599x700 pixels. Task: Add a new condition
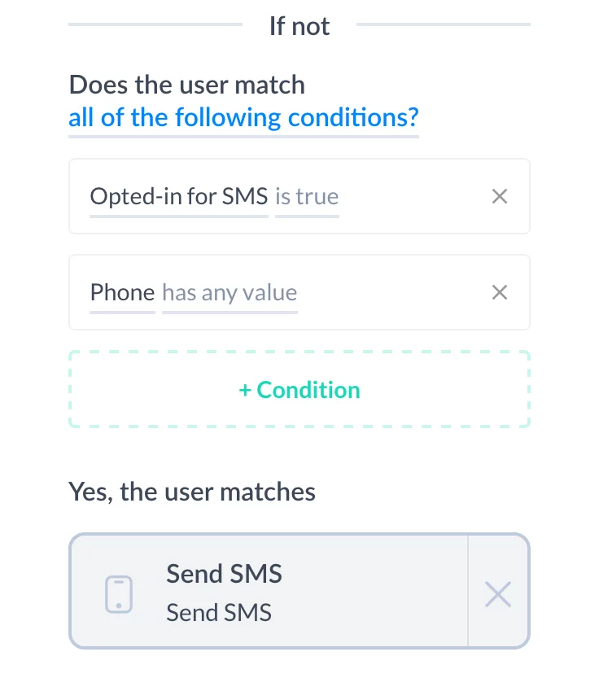[x=299, y=389]
